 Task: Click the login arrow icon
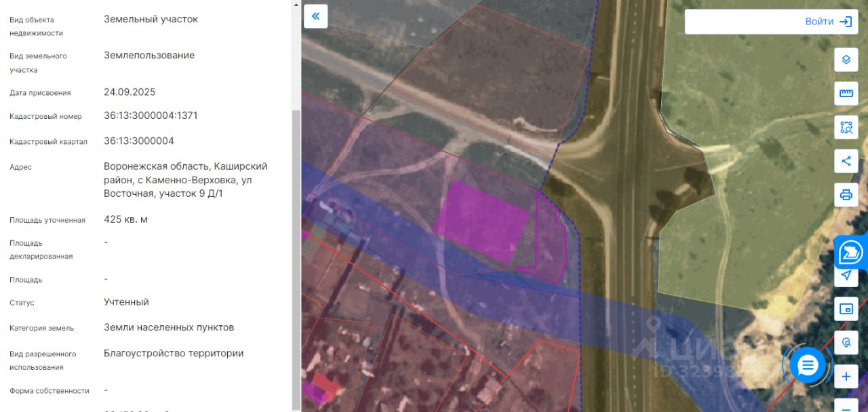pos(846,22)
